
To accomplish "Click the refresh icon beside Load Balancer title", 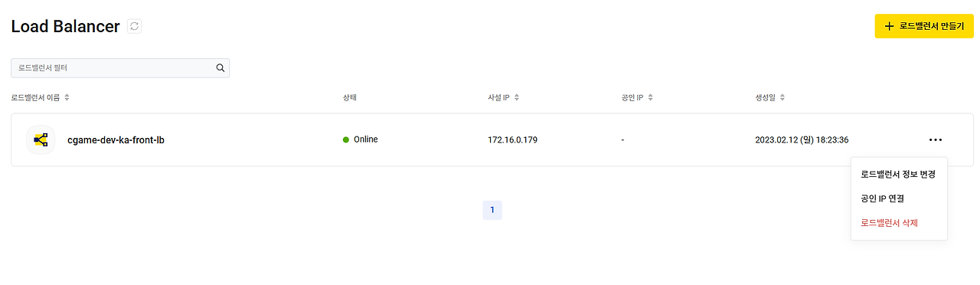I will 135,26.
